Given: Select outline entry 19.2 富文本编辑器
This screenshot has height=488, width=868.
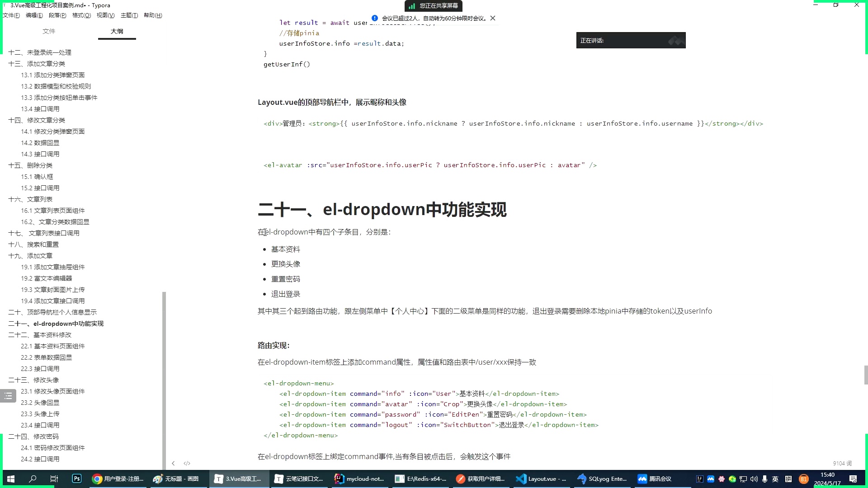Looking at the screenshot, I should click(47, 278).
